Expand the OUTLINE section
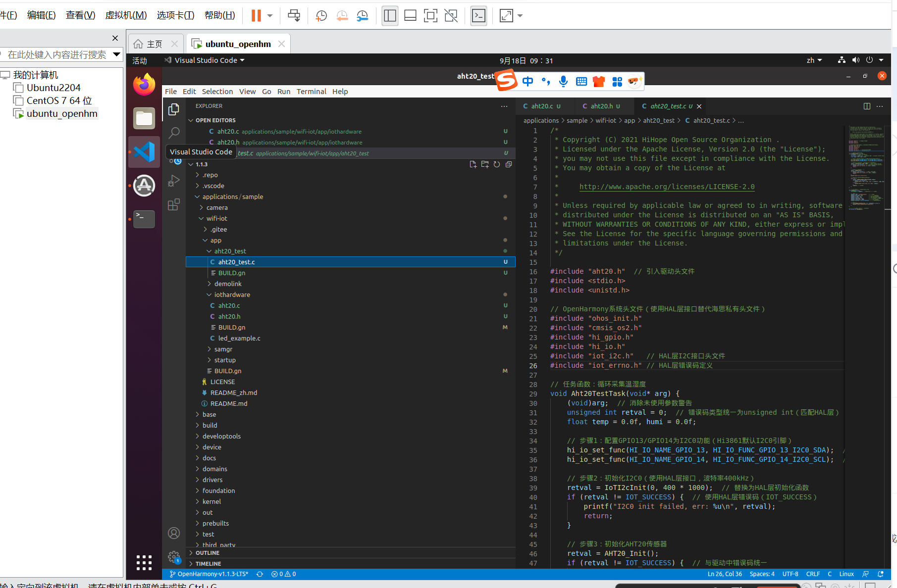This screenshot has height=588, width=897. [x=207, y=553]
